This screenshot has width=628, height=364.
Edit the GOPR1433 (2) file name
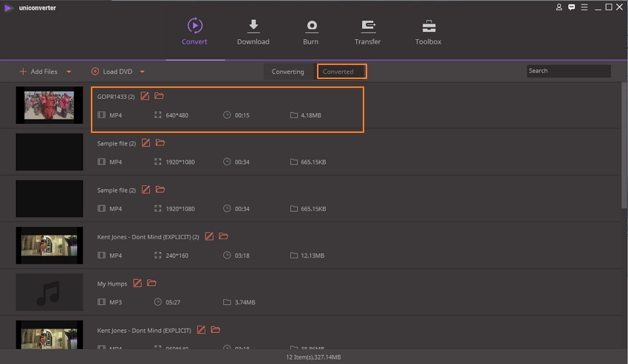pyautogui.click(x=145, y=96)
